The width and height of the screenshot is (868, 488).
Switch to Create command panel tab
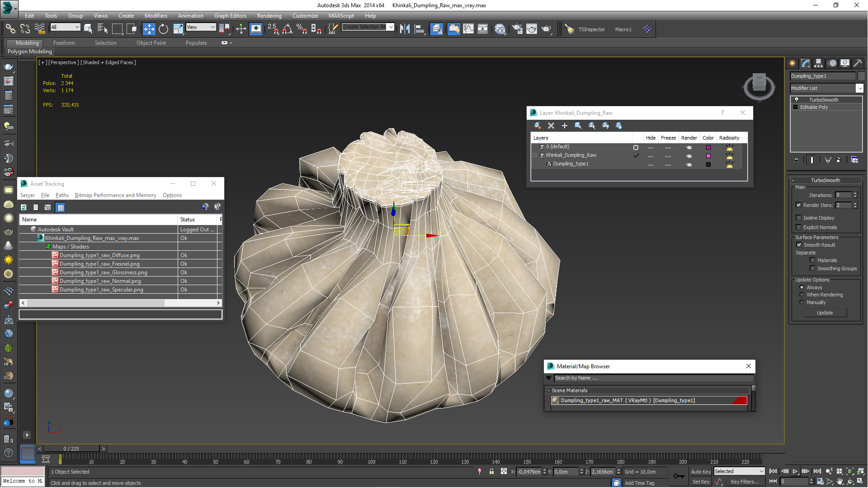point(792,63)
